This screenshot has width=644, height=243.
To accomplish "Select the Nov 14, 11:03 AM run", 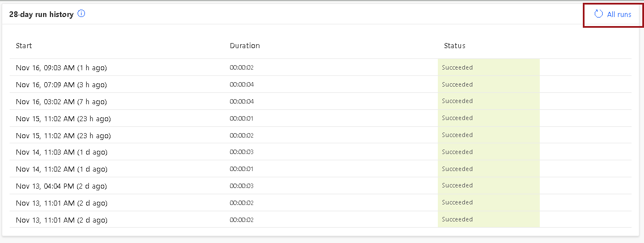I will coord(62,152).
